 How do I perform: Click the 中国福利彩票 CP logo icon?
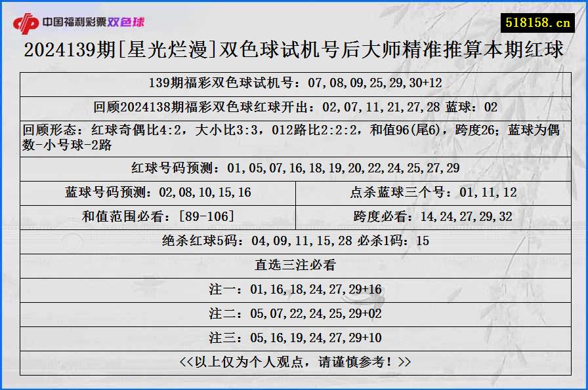[26, 20]
